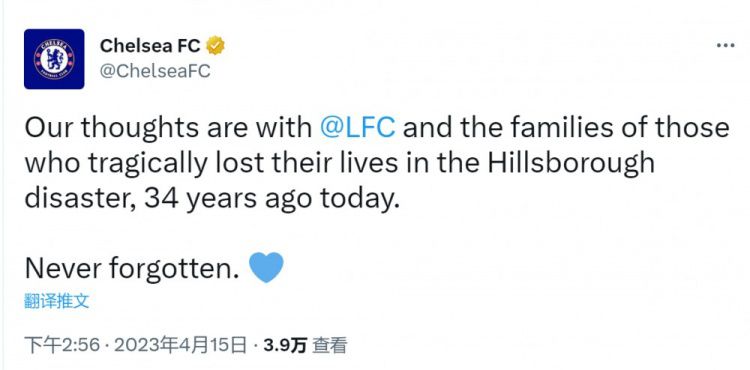Click the 2023年4月15日 date

181,345
